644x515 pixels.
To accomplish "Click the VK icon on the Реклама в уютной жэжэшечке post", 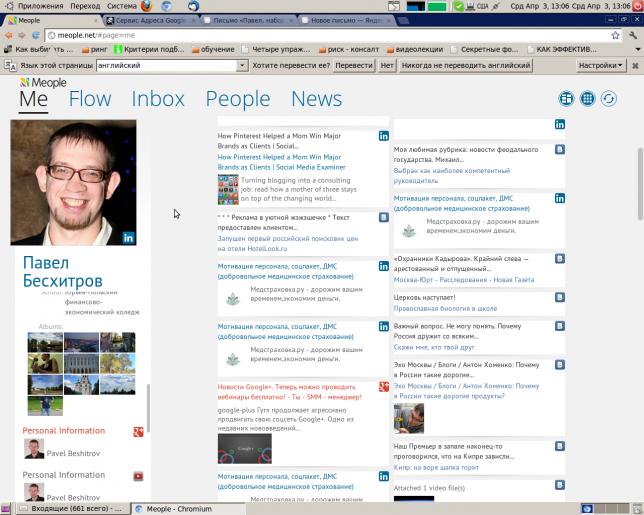I will [x=384, y=217].
